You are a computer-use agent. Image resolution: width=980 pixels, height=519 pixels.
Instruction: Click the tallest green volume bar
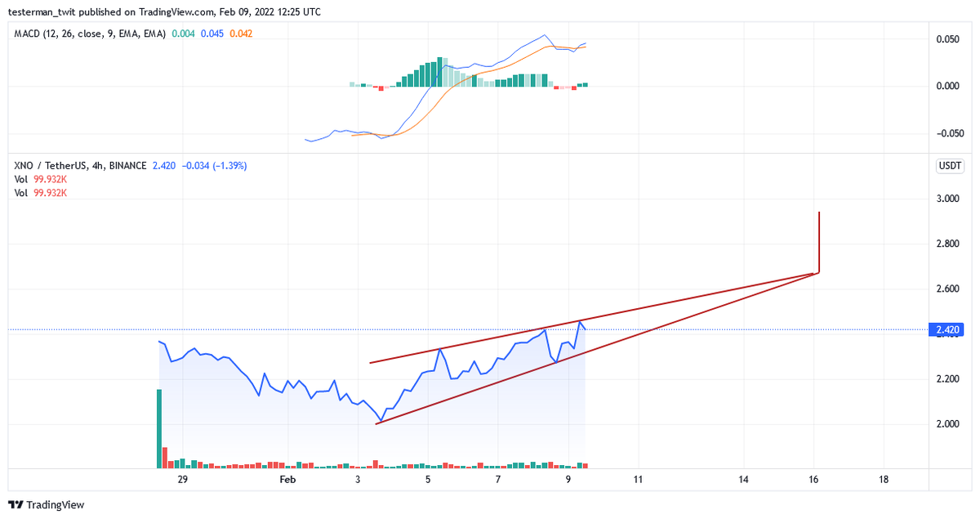[x=159, y=428]
